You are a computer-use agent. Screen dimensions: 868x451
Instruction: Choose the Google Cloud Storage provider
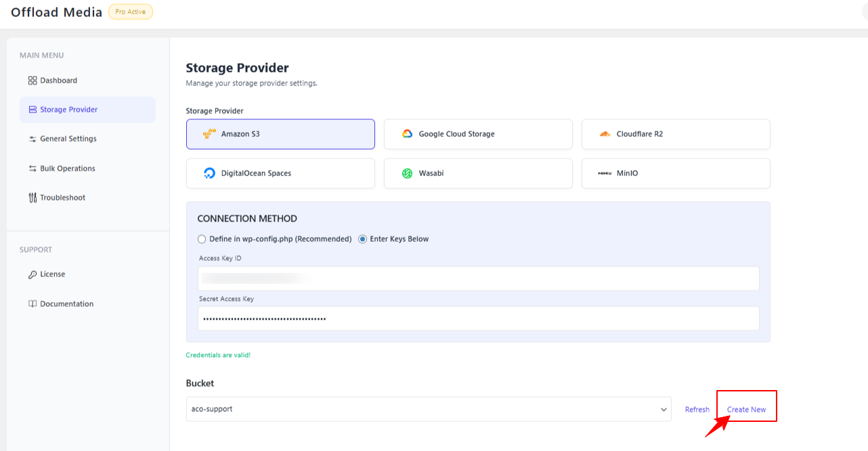(478, 134)
